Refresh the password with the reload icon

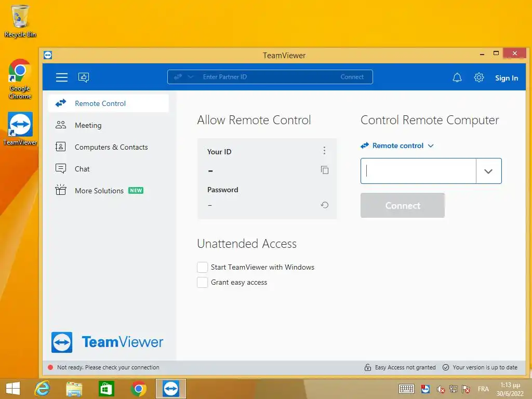[x=325, y=205]
